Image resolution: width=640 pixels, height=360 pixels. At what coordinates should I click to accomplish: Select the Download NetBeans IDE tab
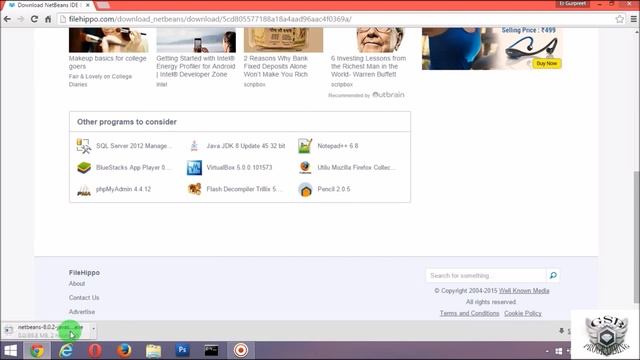pos(48,5)
